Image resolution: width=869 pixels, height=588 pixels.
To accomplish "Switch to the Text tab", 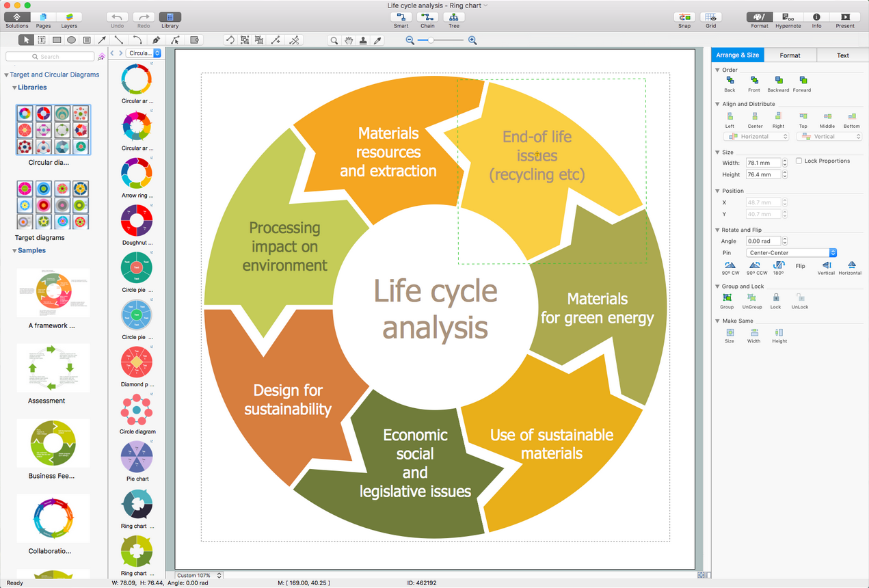I will 843,55.
